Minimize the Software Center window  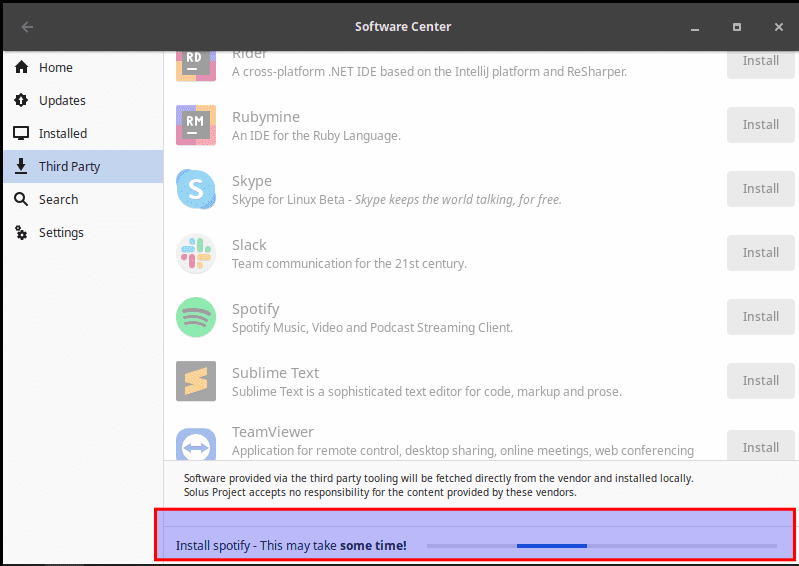tap(695, 28)
